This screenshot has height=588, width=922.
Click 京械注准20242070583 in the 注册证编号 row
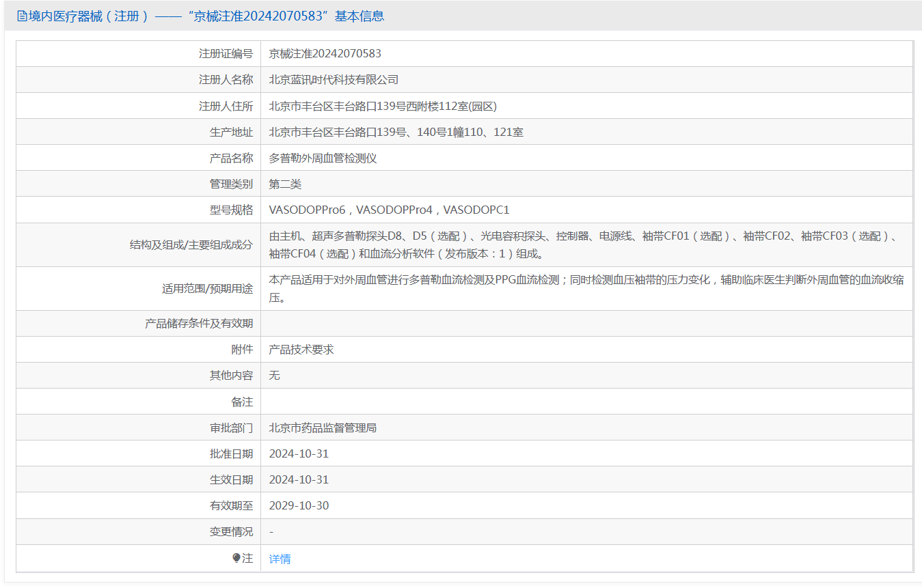[325, 53]
